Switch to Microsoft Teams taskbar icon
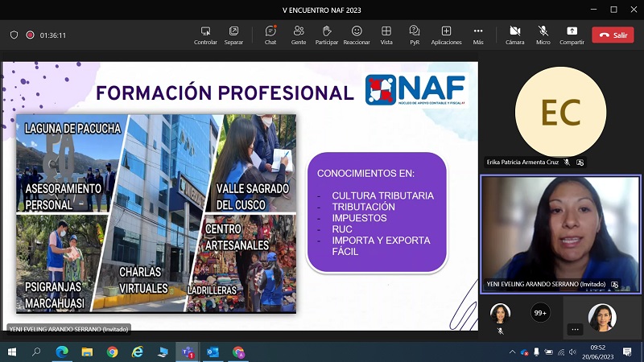This screenshot has height=362, width=644. [x=188, y=352]
